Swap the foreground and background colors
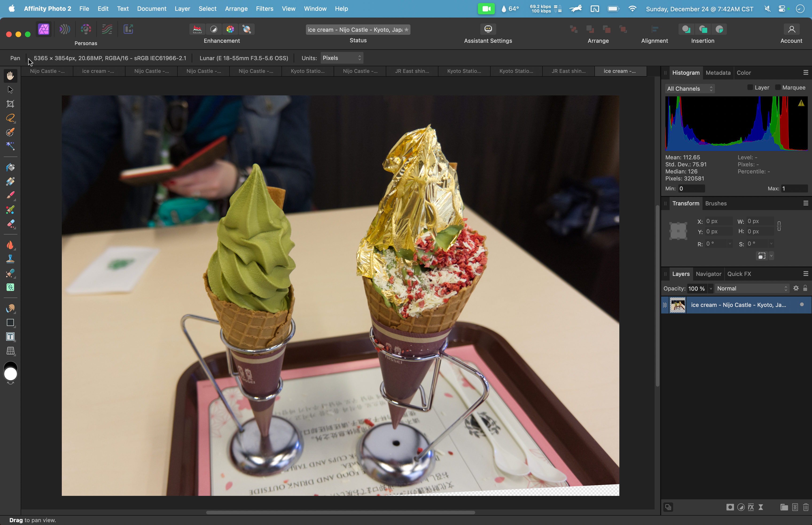 [x=11, y=384]
